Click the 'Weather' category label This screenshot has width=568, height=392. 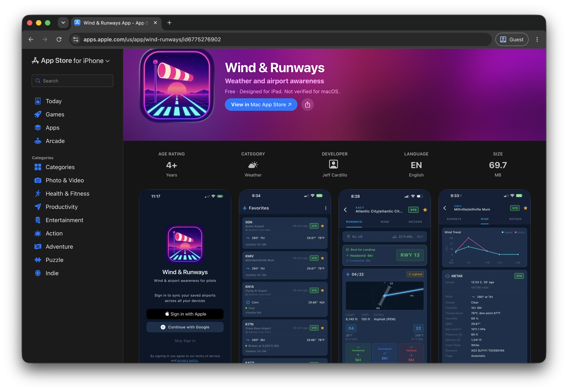[x=253, y=175]
